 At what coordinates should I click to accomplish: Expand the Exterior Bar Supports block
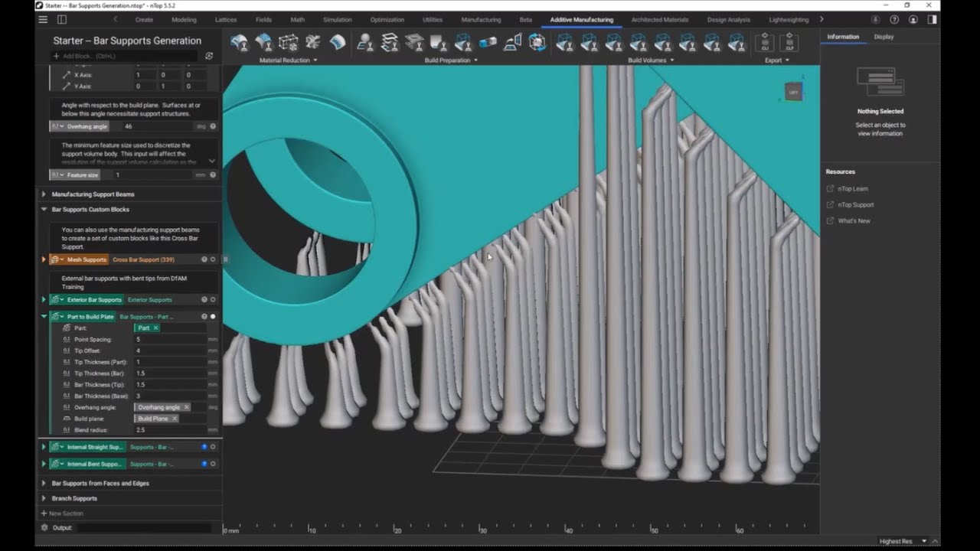click(44, 300)
